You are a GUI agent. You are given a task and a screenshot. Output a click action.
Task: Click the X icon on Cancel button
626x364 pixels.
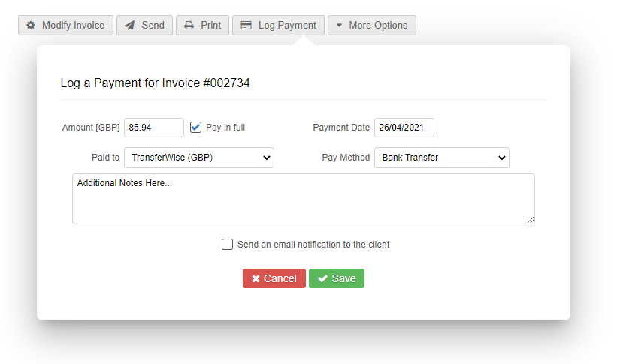click(x=256, y=278)
